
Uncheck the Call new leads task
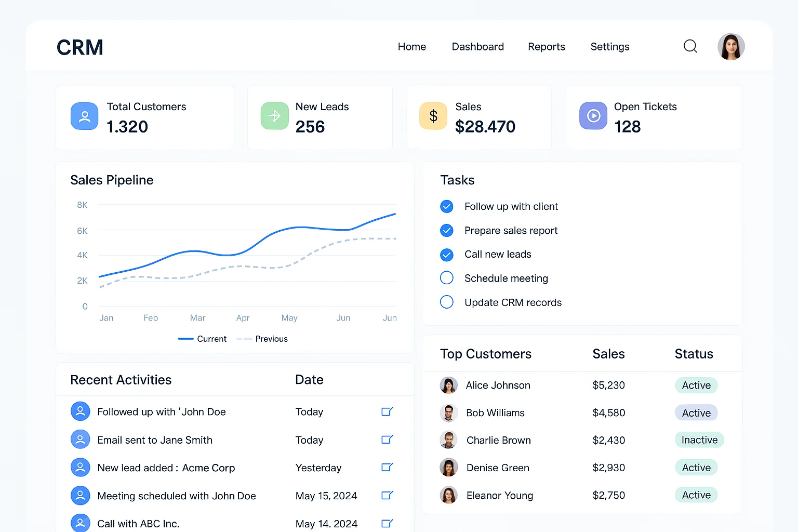pyautogui.click(x=447, y=255)
